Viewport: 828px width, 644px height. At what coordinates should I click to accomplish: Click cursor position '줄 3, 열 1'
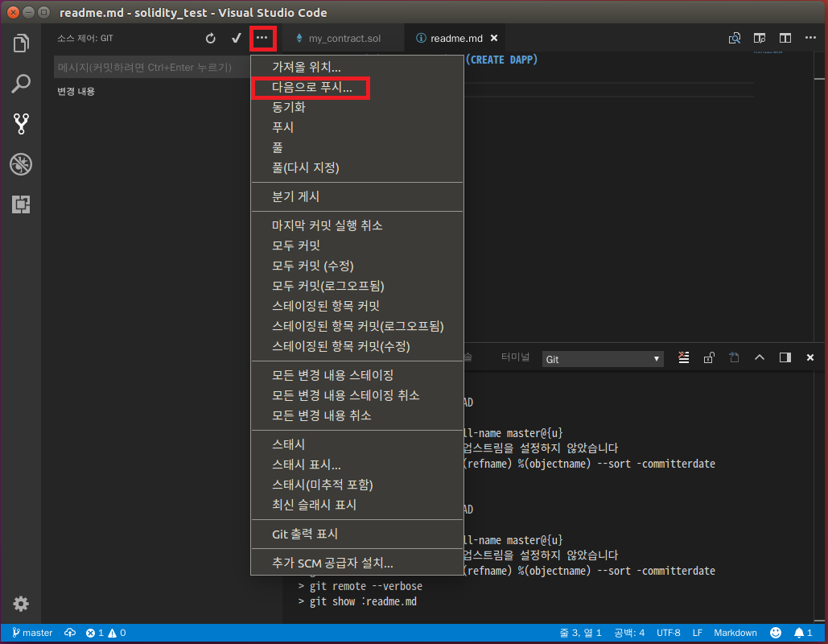pos(580,633)
